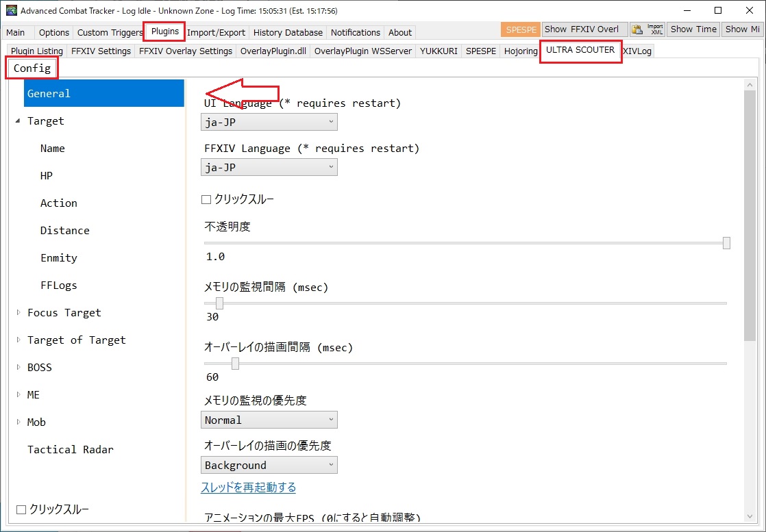Viewport: 766px width, 532px height.
Task: Click the 不透明度 opacity slider thumb
Action: [x=726, y=242]
